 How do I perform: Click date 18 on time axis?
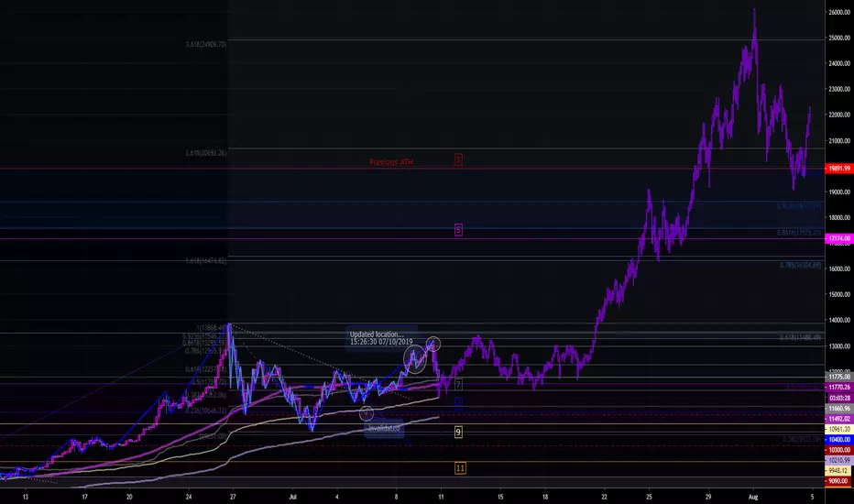coord(544,497)
